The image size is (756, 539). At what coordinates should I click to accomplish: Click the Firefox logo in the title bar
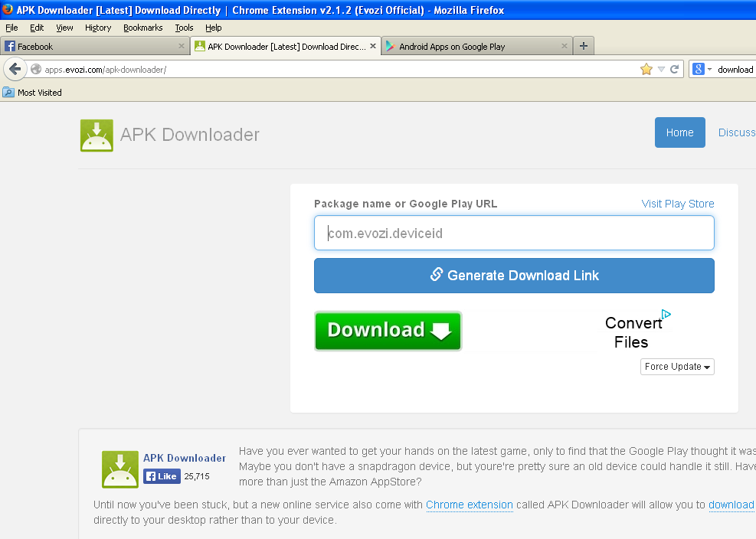(x=8, y=9)
